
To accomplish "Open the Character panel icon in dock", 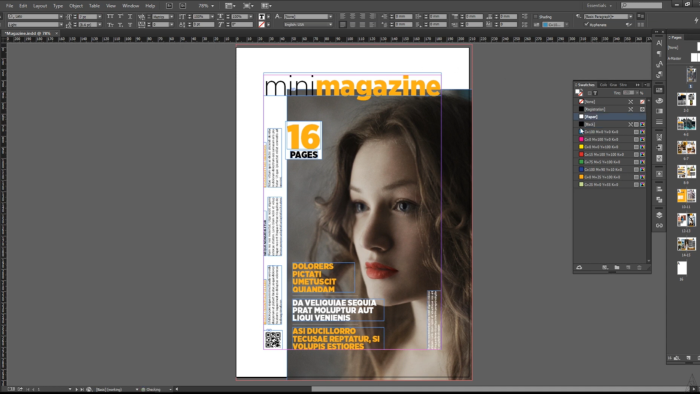I will pos(659,43).
